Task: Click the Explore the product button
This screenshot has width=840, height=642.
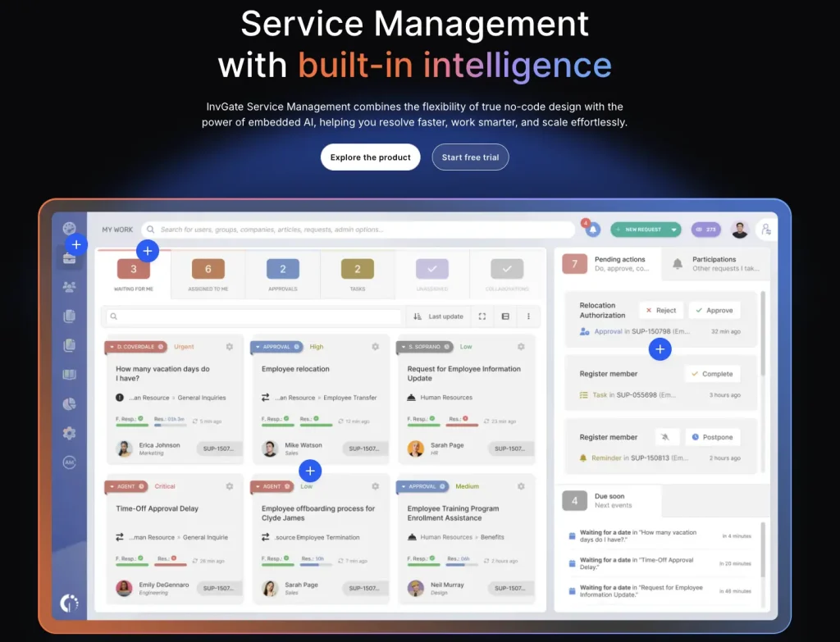Action: point(370,157)
